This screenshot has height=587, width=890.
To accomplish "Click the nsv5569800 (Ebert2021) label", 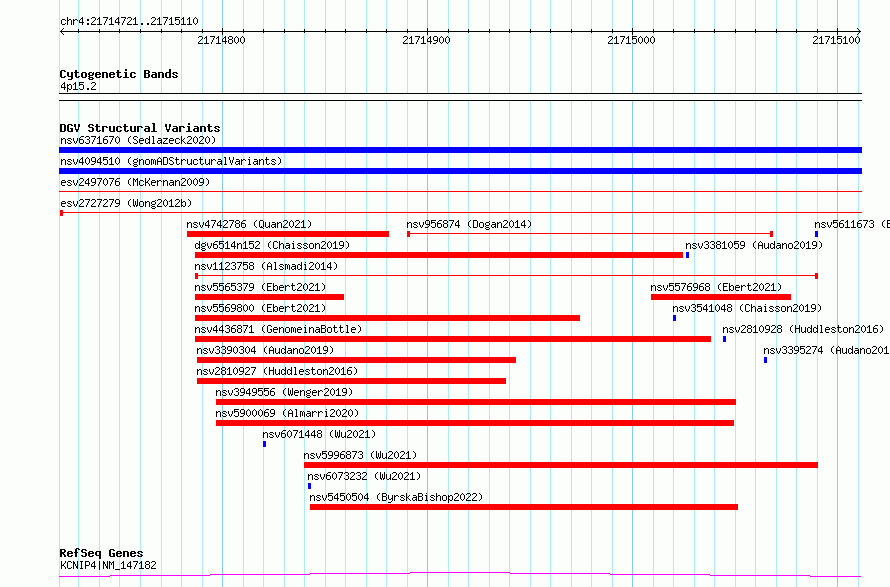I will click(x=261, y=308).
